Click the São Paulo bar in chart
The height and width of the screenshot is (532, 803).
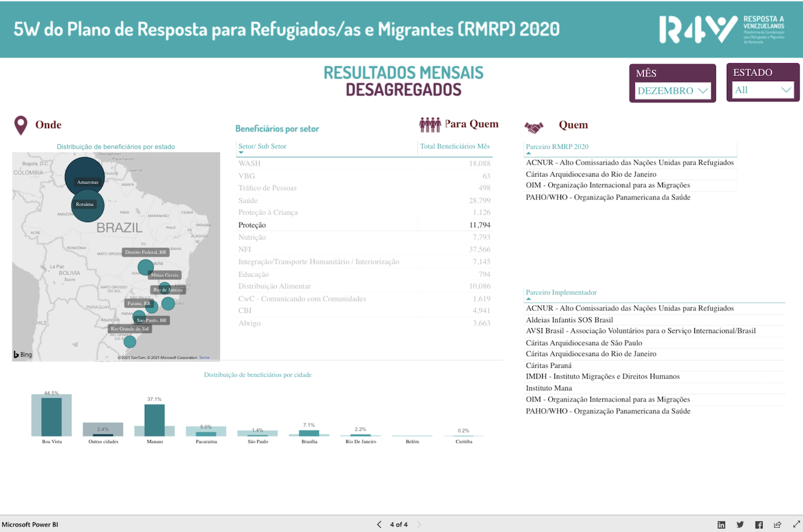(x=258, y=433)
